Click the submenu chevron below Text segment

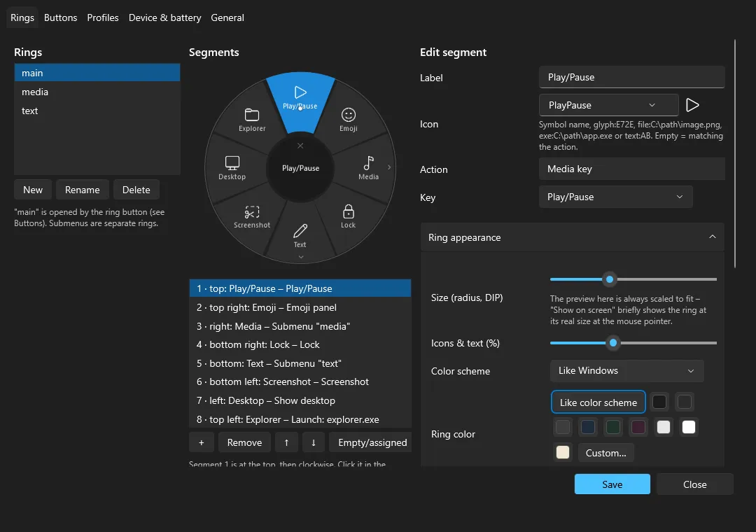(301, 257)
